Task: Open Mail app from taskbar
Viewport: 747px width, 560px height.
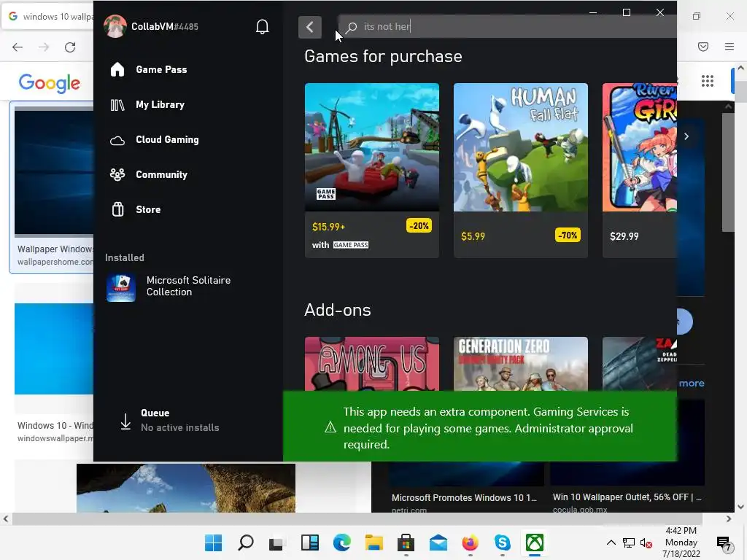Action: tap(438, 542)
